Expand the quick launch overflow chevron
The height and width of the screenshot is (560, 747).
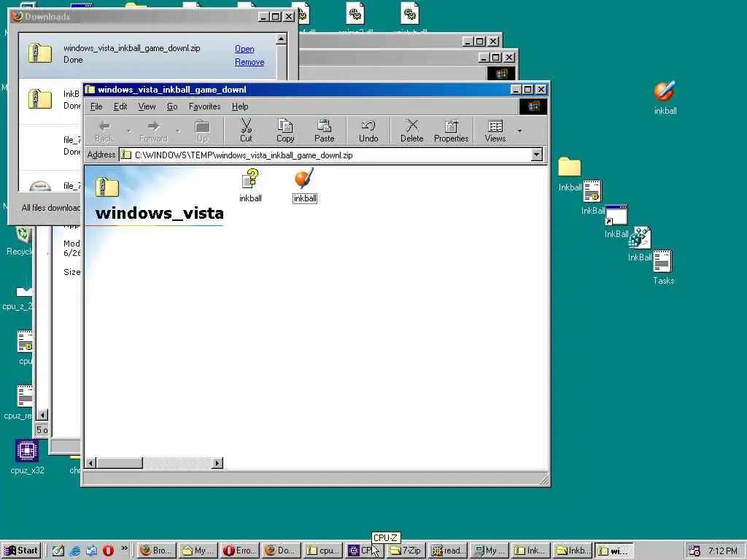click(x=124, y=548)
